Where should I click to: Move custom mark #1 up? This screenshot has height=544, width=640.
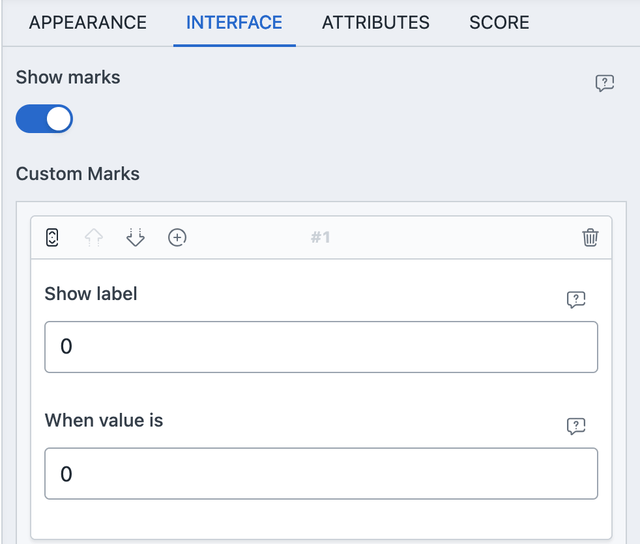coord(94,238)
